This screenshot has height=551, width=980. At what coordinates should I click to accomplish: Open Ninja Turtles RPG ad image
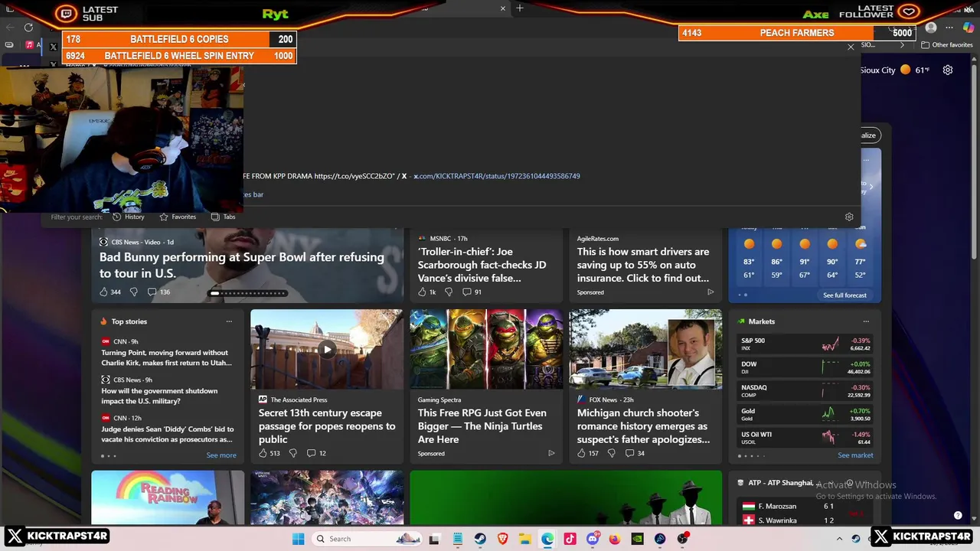click(486, 349)
